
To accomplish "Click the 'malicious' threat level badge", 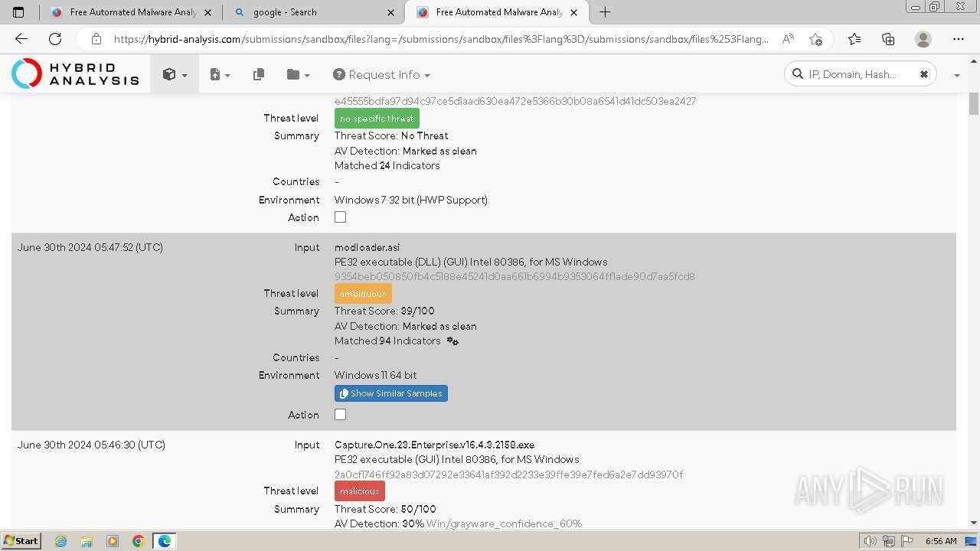I will 360,491.
